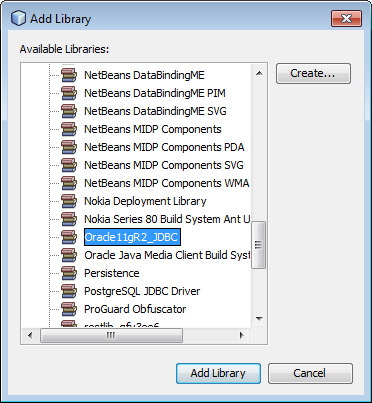Select NetBeans DataBindingME PIM entry
The width and height of the screenshot is (372, 403).
point(155,93)
